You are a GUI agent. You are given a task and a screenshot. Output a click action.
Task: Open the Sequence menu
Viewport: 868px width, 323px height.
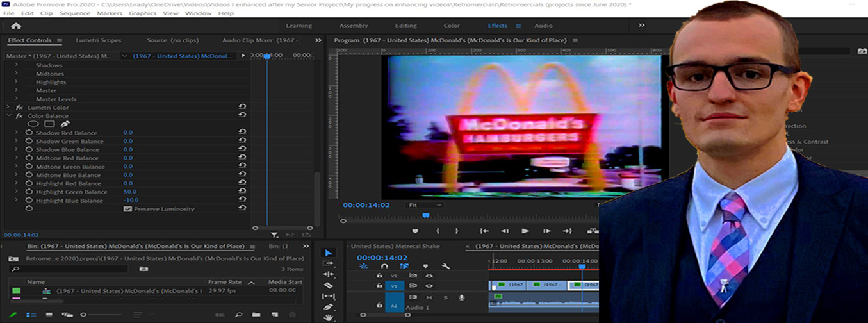[x=75, y=13]
